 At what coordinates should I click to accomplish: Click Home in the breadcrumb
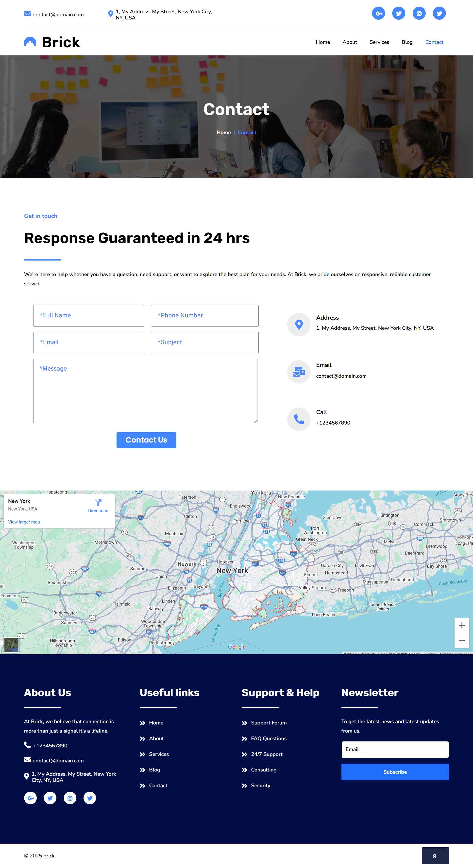click(x=223, y=133)
